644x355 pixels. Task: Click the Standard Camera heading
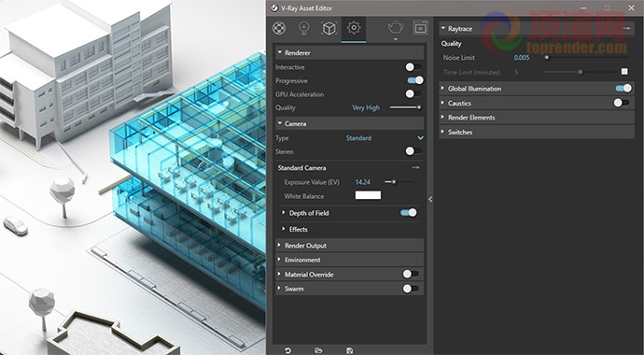301,167
